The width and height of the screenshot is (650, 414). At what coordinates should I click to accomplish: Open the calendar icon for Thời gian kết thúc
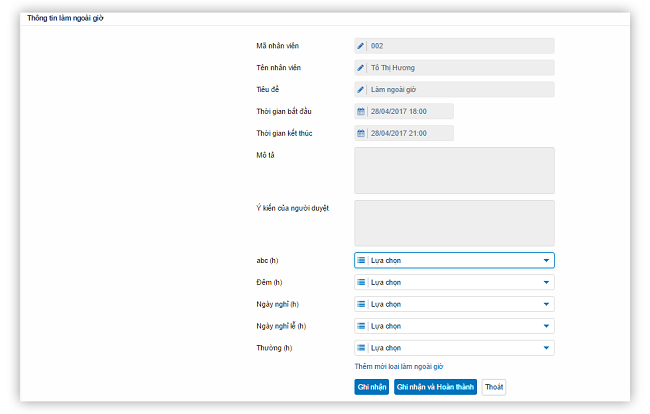tap(361, 134)
